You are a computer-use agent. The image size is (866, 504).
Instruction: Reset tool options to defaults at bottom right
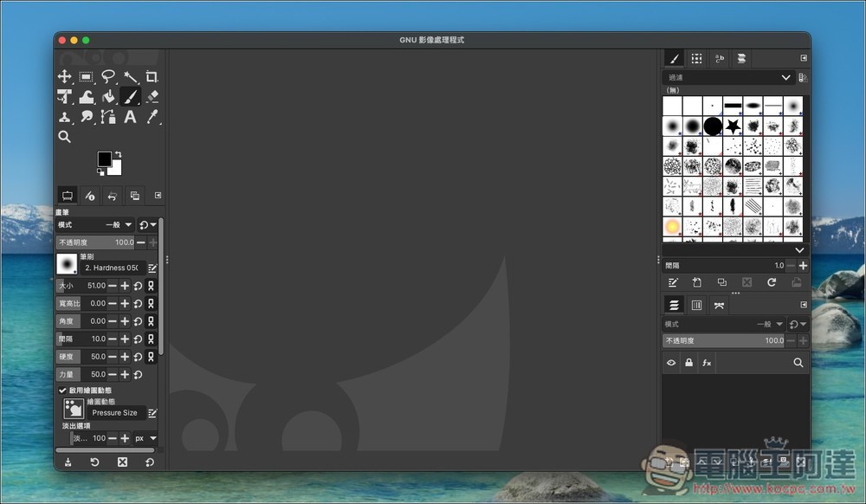(149, 462)
